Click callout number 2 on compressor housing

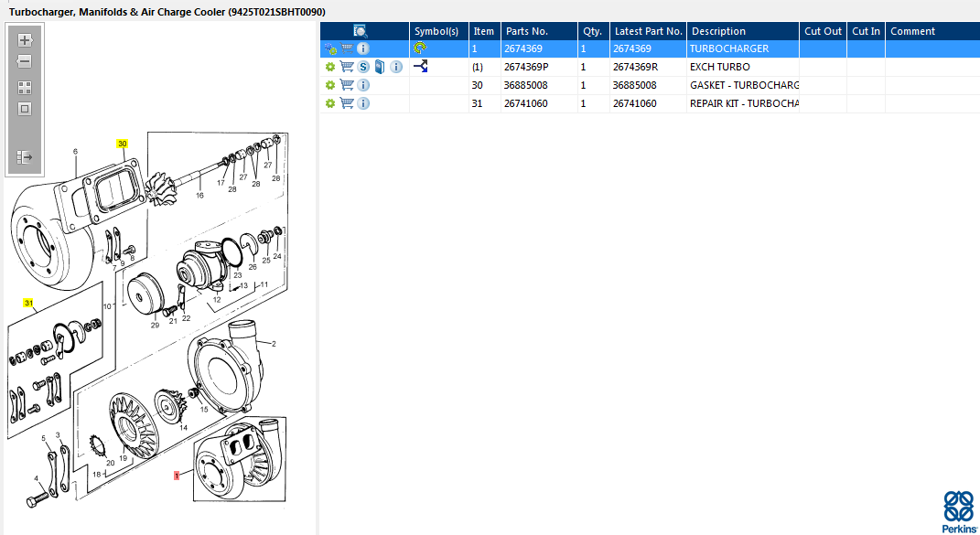tap(274, 344)
